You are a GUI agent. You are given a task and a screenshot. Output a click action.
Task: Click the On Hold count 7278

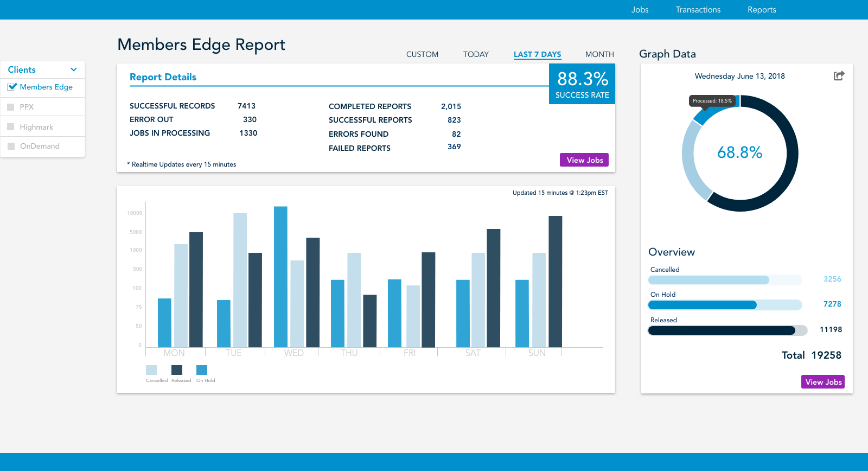click(832, 304)
